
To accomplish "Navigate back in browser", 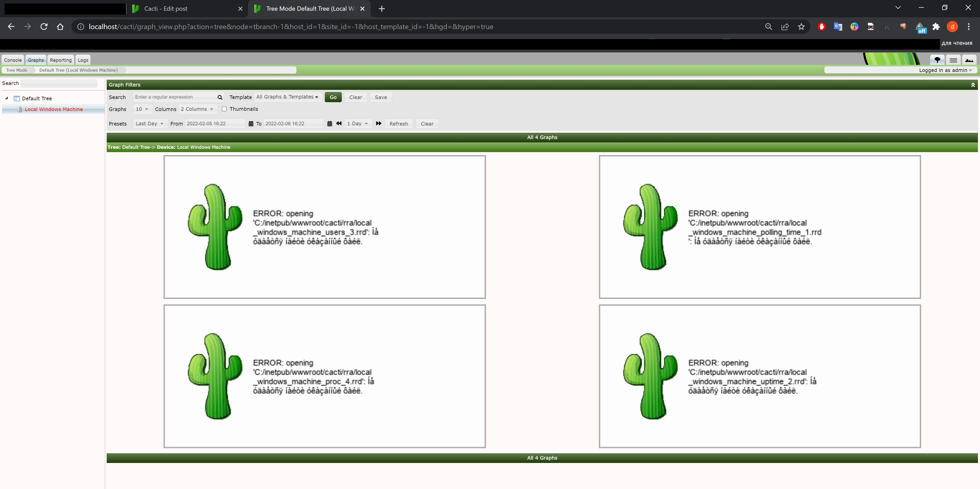I will pos(11,27).
